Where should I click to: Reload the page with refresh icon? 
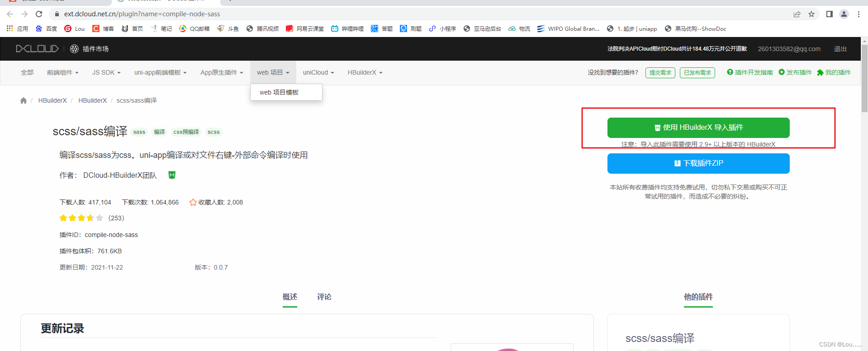click(x=39, y=14)
